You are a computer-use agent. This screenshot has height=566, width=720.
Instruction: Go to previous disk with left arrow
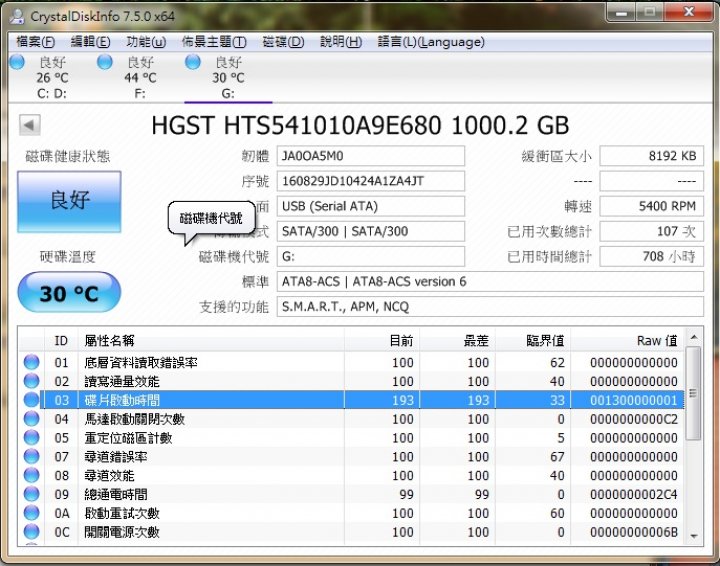pos(30,125)
